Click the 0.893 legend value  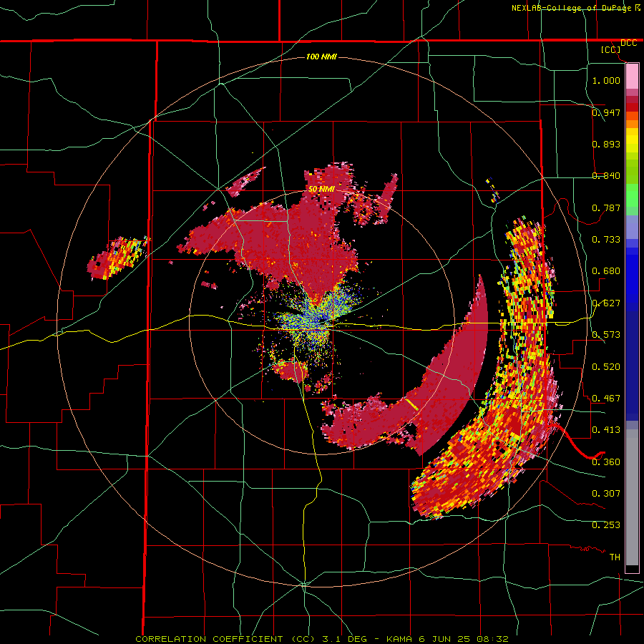click(606, 144)
